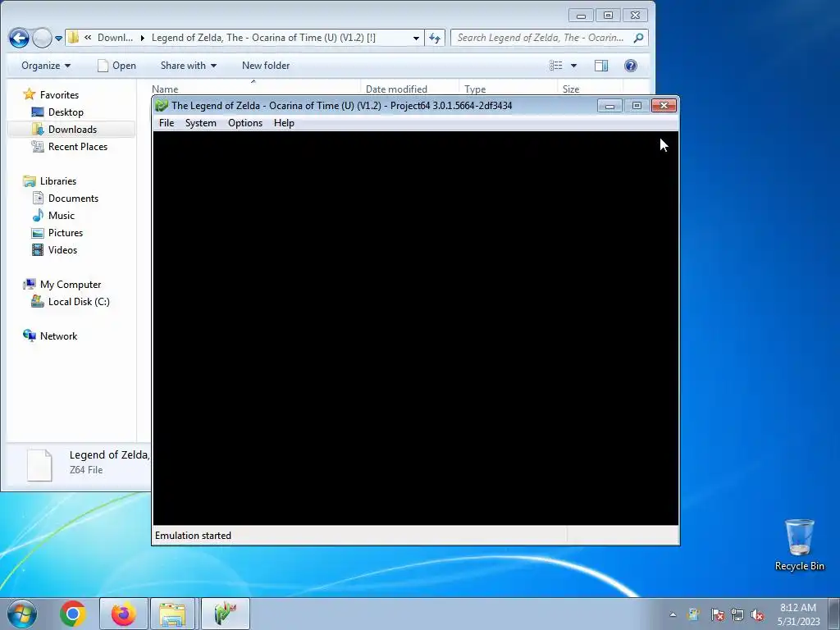Click the Emulation started status text

point(193,536)
